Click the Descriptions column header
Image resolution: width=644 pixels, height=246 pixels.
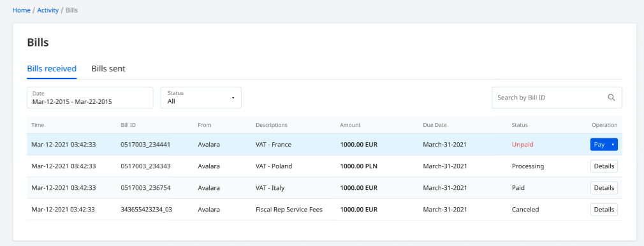272,125
